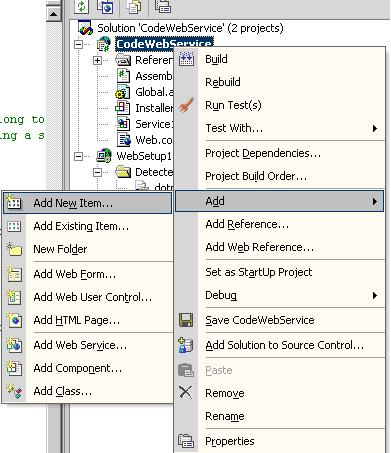Choose Add New Item... submenu entry
The width and height of the screenshot is (391, 453).
click(87, 203)
